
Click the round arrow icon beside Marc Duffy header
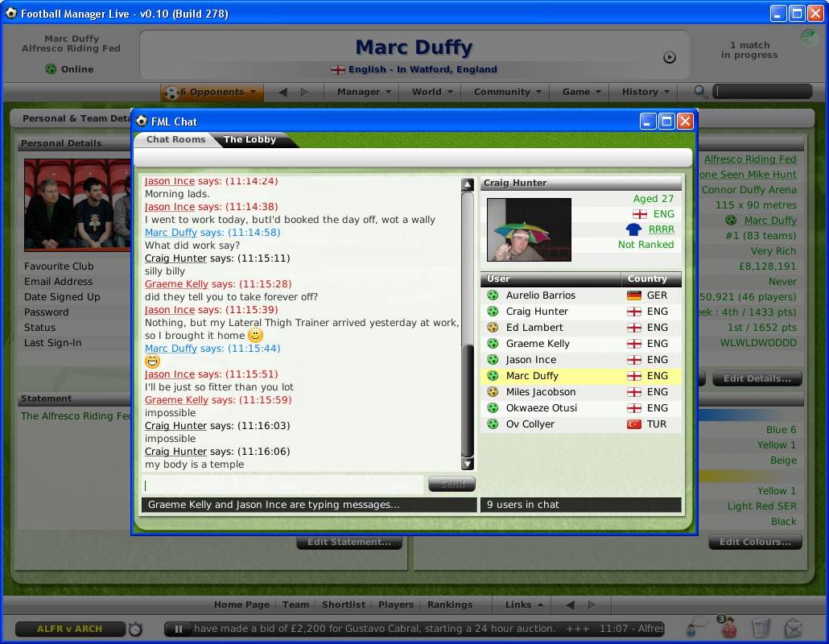[x=669, y=57]
